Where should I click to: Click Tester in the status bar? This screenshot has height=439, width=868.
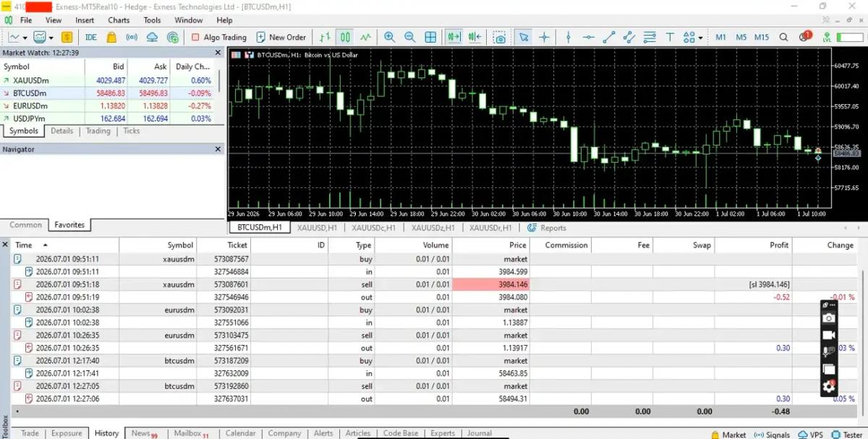coord(846,435)
